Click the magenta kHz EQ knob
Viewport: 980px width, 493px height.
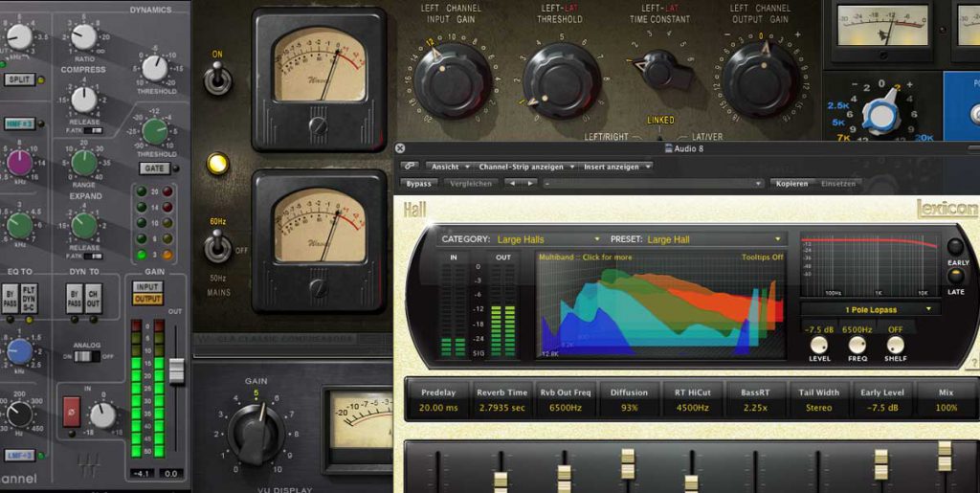20,163
